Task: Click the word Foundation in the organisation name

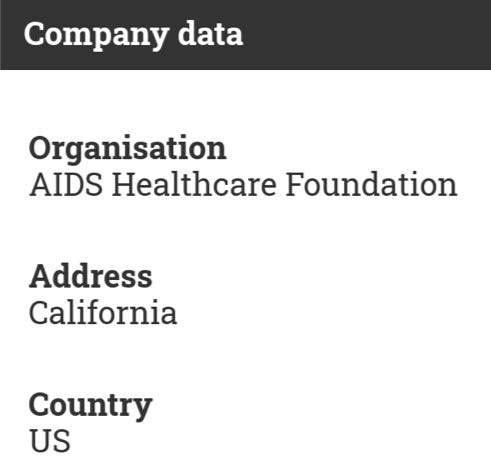Action: [x=371, y=185]
